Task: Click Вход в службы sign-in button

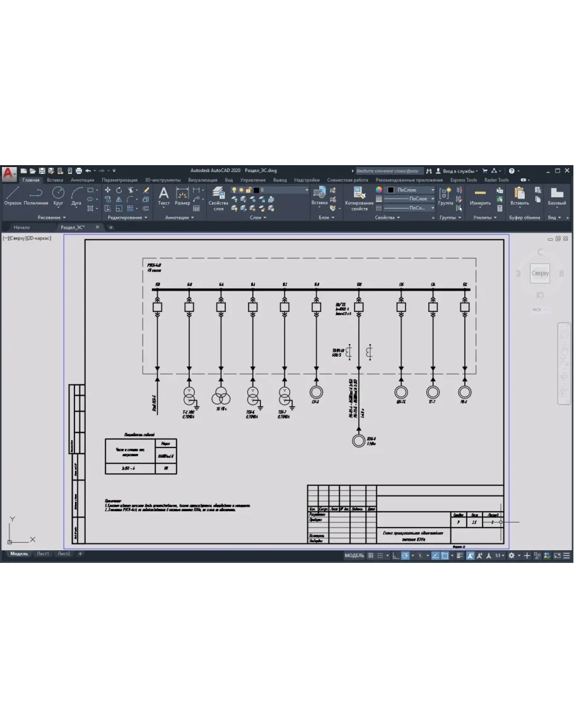Action: click(x=457, y=171)
